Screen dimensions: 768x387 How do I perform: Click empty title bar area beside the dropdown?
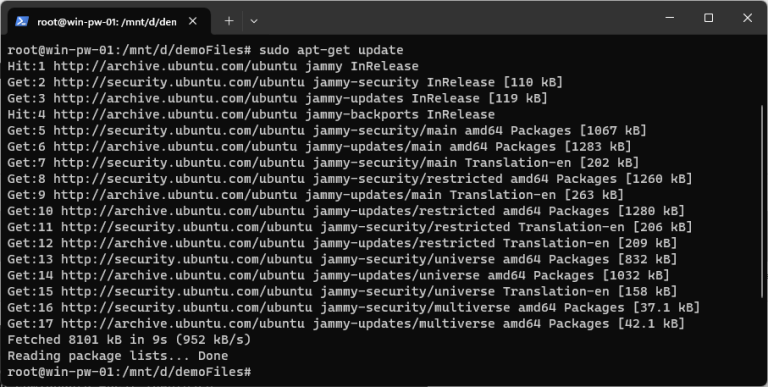[456, 20]
